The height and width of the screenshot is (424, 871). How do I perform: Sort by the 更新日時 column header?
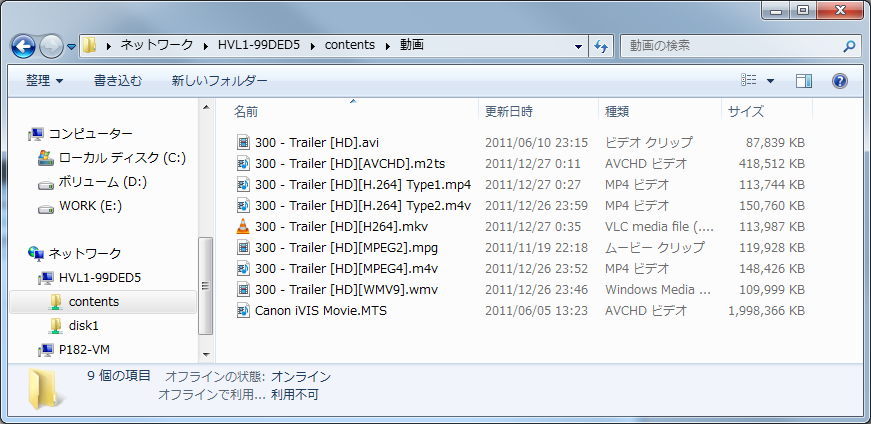point(538,112)
